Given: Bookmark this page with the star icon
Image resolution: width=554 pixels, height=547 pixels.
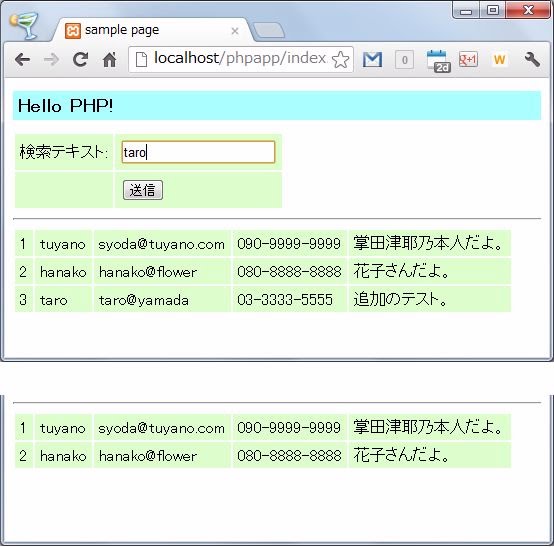Looking at the screenshot, I should [341, 59].
